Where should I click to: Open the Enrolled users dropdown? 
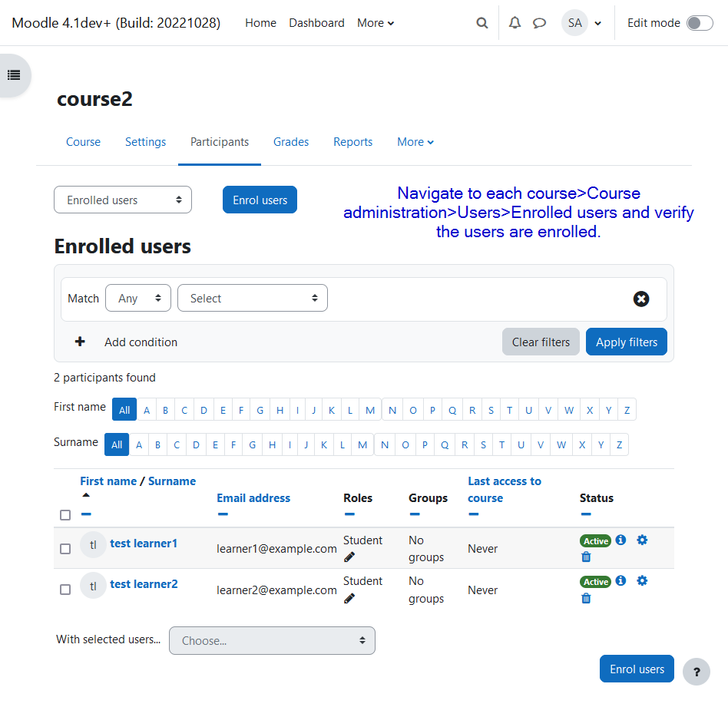click(123, 200)
